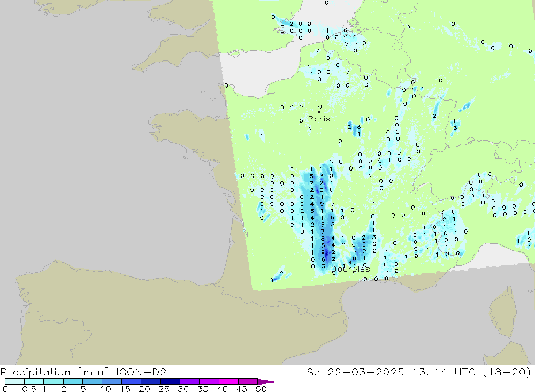Select the 10–15 mm legend swatch
Image resolution: width=535 pixels, height=392 pixels.
[x=112, y=381]
